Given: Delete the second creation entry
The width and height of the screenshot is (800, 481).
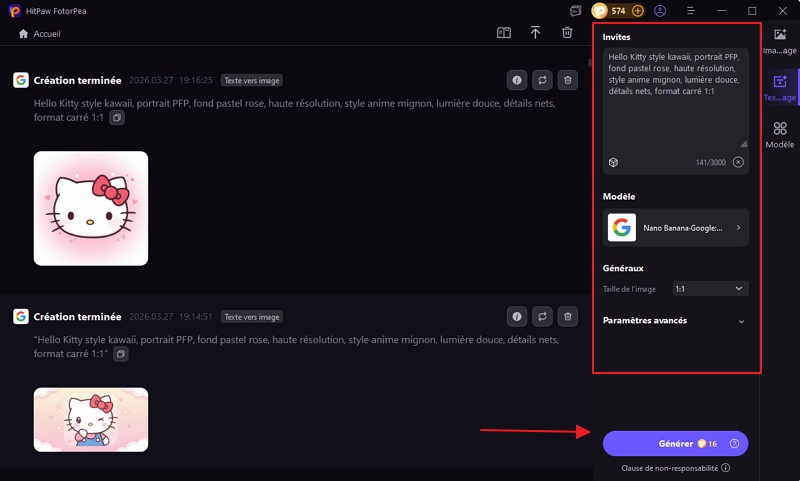Looking at the screenshot, I should (567, 316).
